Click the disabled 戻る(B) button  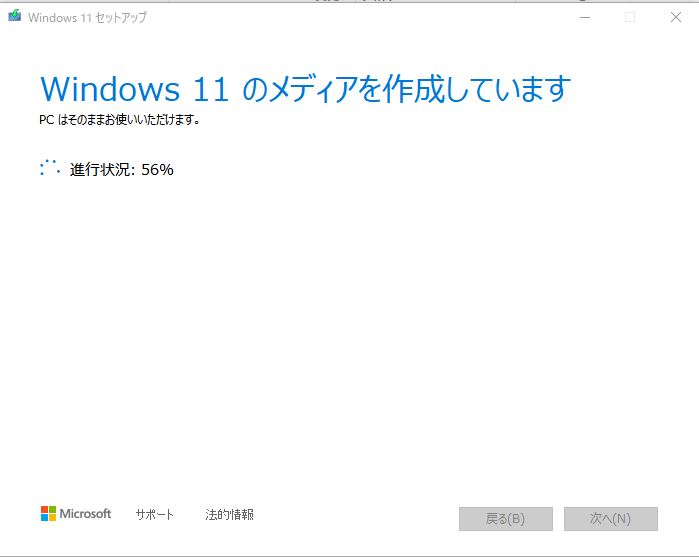[x=506, y=519]
